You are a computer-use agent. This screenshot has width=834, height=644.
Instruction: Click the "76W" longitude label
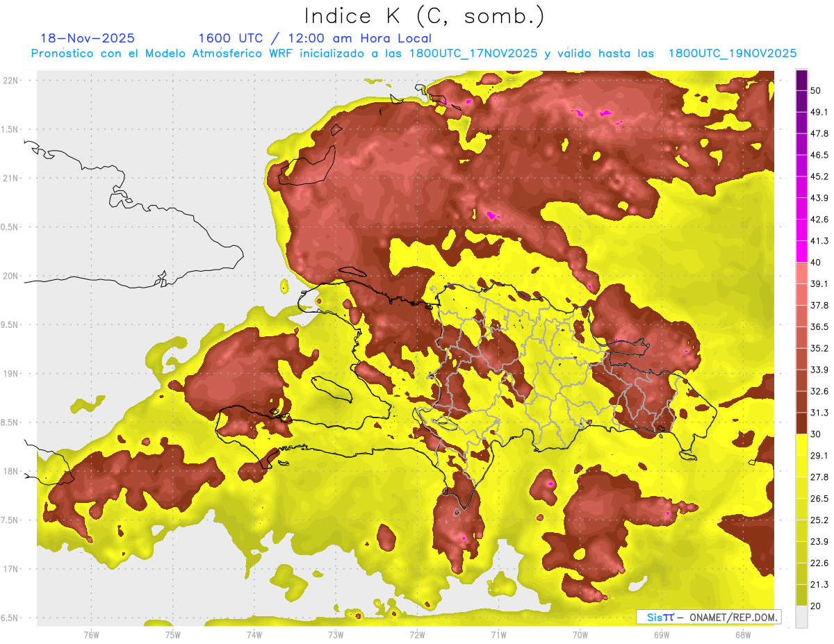pos(91,634)
